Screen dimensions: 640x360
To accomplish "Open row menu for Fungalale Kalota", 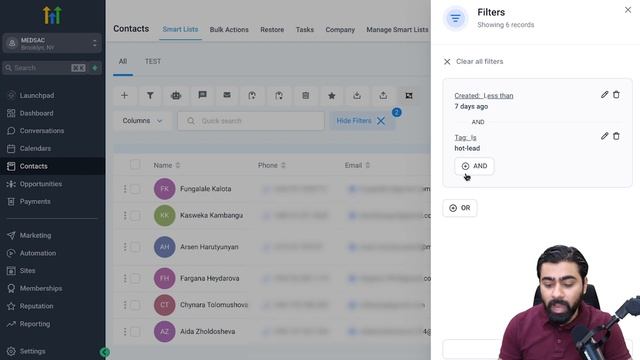I will click(125, 189).
